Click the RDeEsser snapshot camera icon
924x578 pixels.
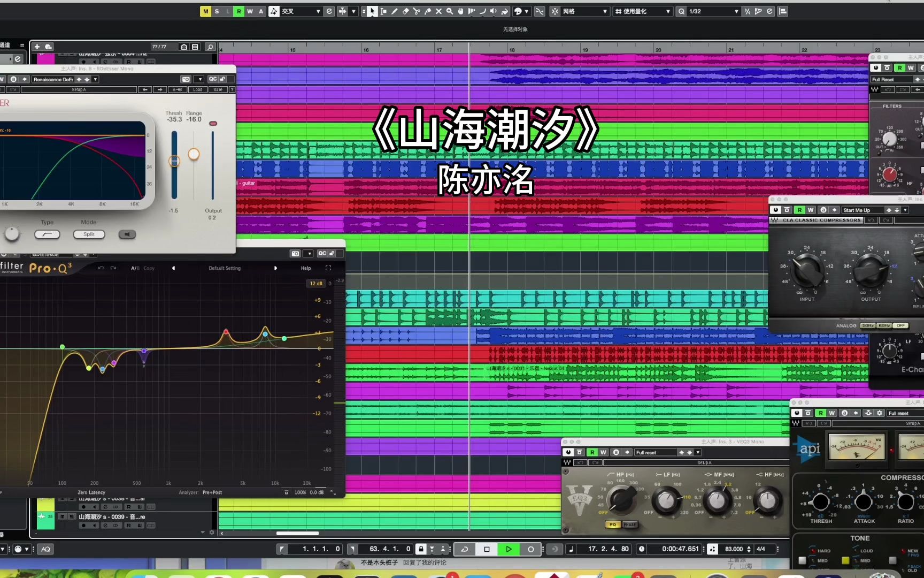pos(186,79)
